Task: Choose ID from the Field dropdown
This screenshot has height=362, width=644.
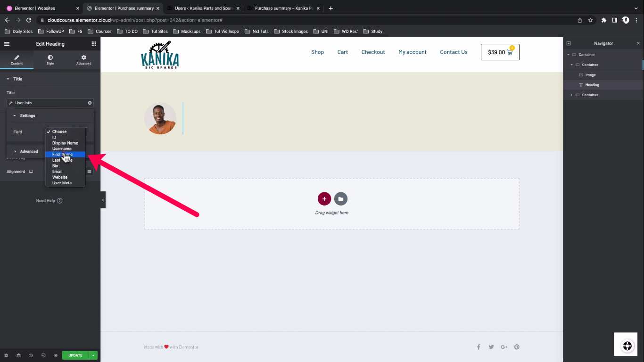Action: (66, 137)
